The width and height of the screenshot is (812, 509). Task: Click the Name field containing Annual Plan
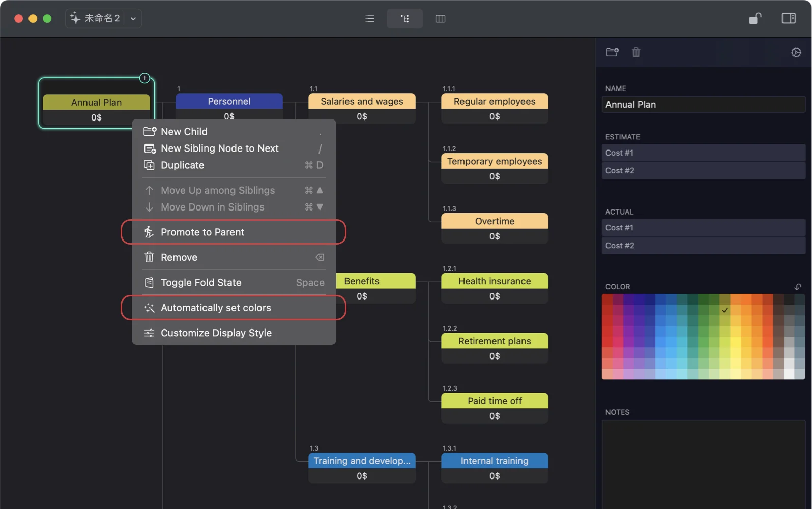703,105
